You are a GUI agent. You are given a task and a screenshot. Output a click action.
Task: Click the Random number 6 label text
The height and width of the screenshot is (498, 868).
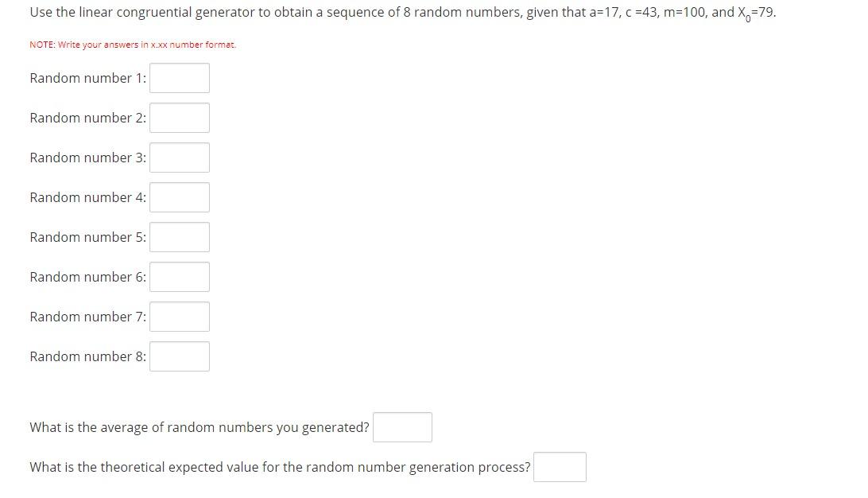point(87,277)
